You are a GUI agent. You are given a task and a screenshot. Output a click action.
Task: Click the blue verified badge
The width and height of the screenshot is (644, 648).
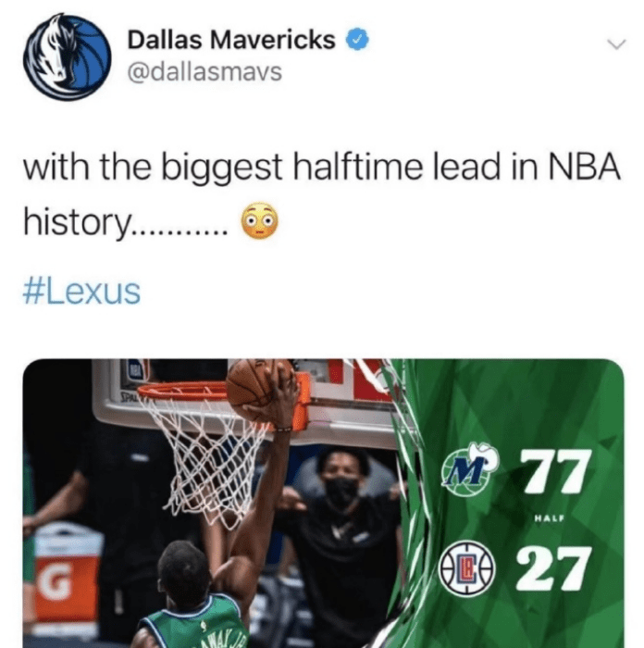pos(357,40)
